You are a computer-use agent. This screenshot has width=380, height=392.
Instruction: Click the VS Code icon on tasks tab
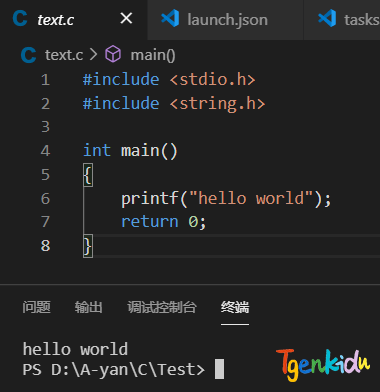pyautogui.click(x=327, y=18)
